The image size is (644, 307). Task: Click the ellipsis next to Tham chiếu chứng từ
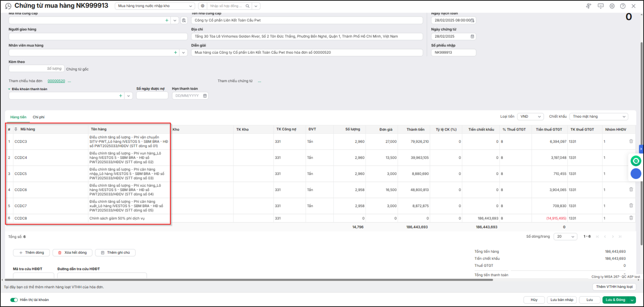tap(260, 81)
